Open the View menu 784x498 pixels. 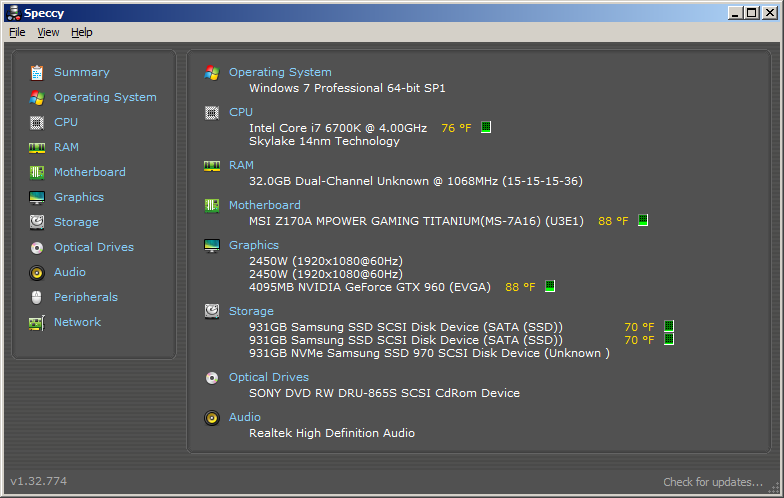(x=48, y=32)
